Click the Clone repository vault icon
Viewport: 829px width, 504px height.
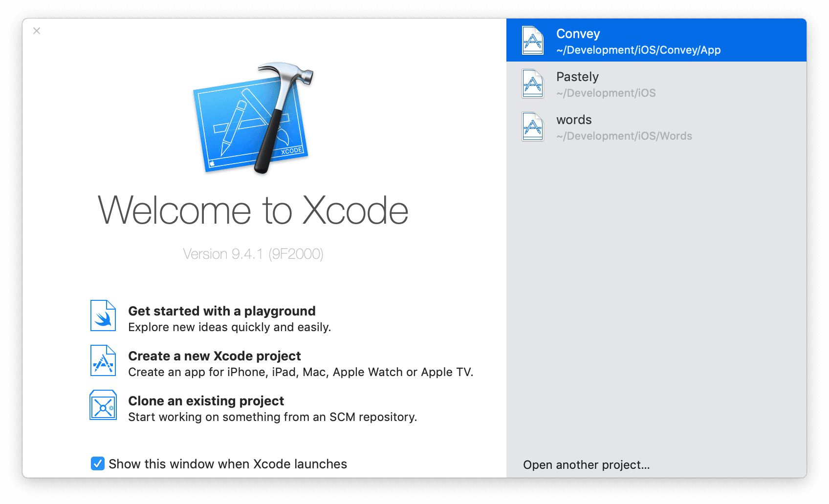click(103, 405)
